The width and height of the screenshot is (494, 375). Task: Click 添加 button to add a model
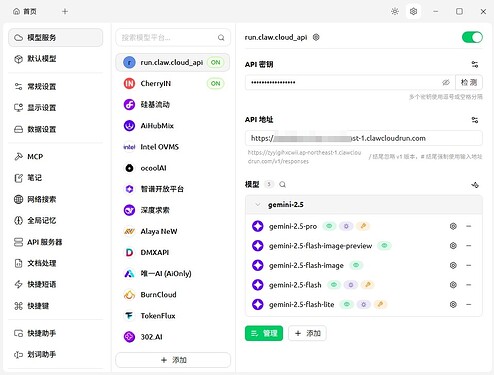click(307, 333)
